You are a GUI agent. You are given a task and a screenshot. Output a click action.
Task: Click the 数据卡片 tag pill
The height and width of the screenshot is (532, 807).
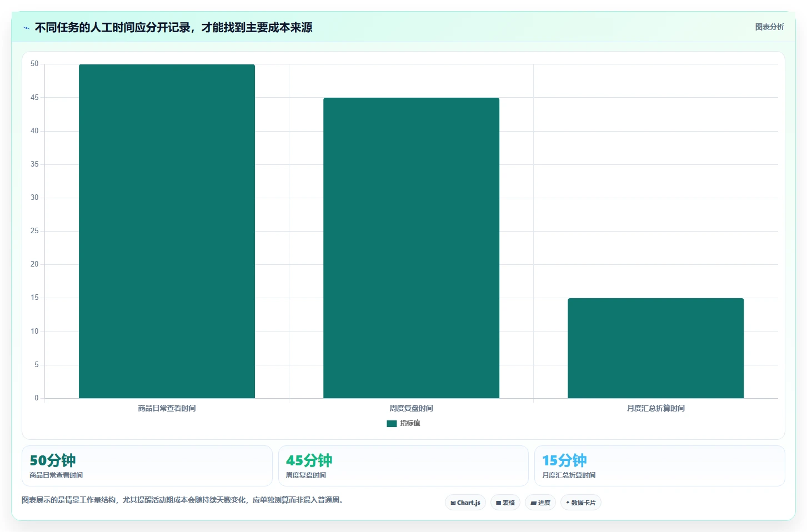click(581, 503)
